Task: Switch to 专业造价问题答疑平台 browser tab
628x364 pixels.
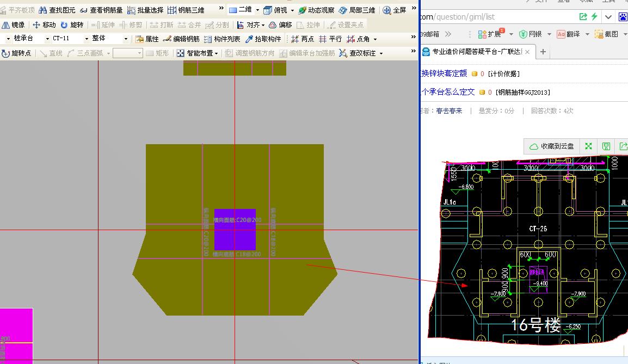Action: pyautogui.click(x=477, y=52)
